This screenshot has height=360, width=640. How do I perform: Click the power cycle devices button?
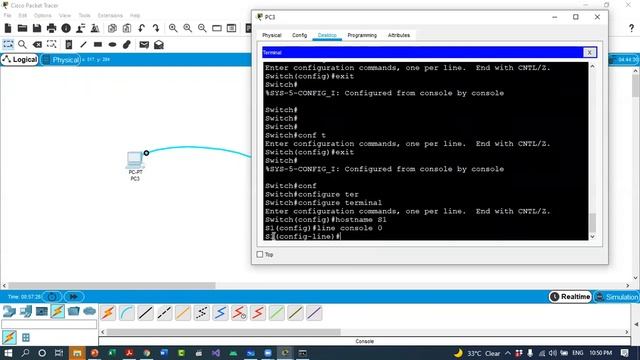click(52, 297)
